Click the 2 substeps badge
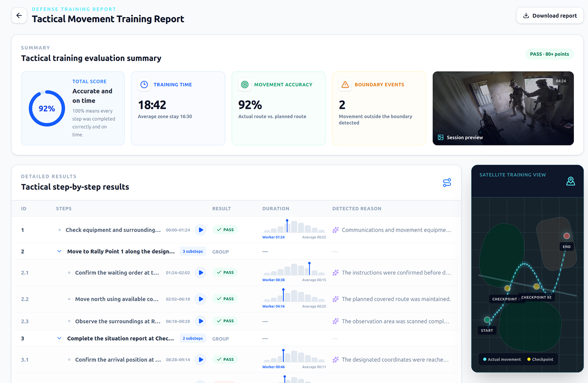 pos(193,338)
